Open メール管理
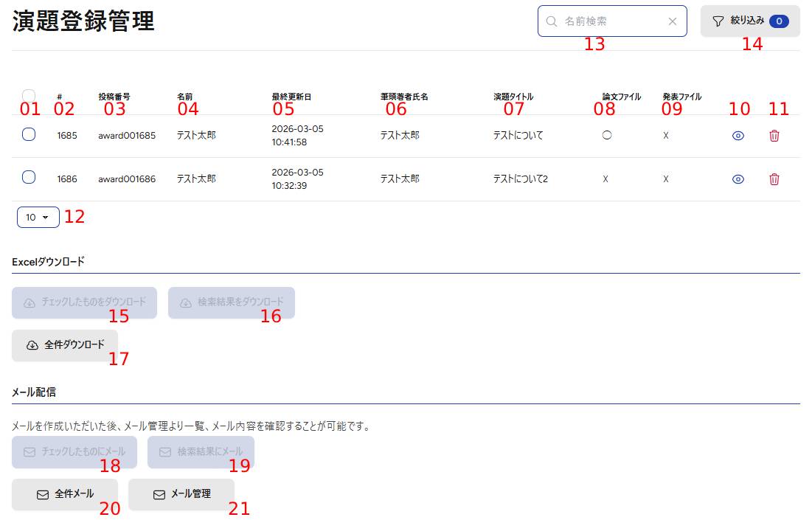The height and width of the screenshot is (520, 812). coord(181,494)
